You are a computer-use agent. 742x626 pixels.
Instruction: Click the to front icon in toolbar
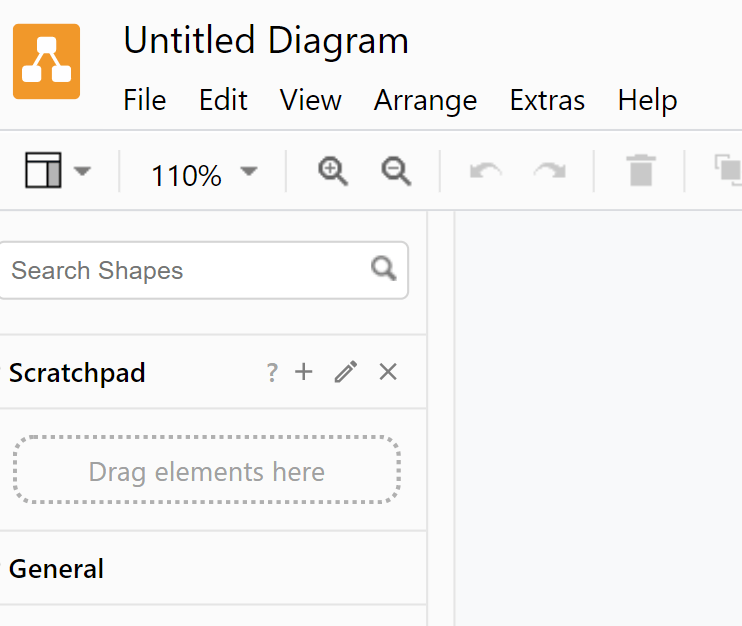(x=728, y=171)
